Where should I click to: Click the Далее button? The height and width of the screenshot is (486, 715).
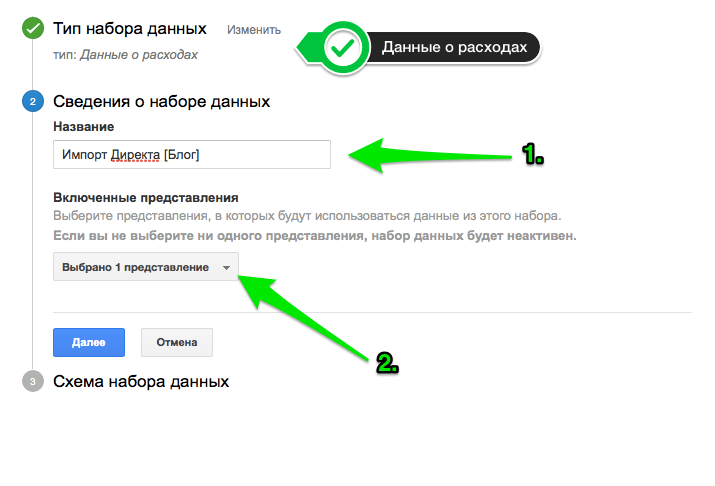pos(89,342)
